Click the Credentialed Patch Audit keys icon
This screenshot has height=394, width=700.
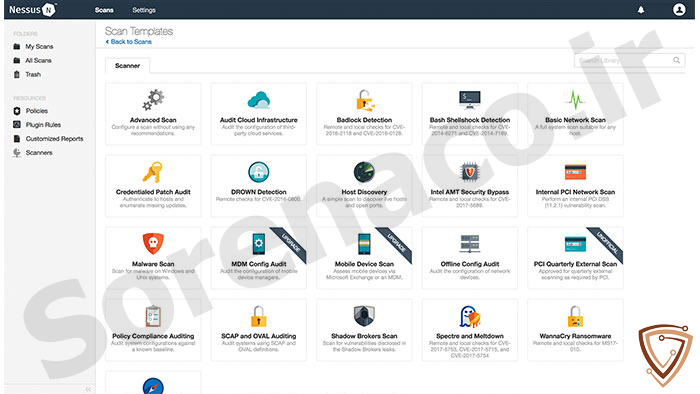[x=153, y=172]
